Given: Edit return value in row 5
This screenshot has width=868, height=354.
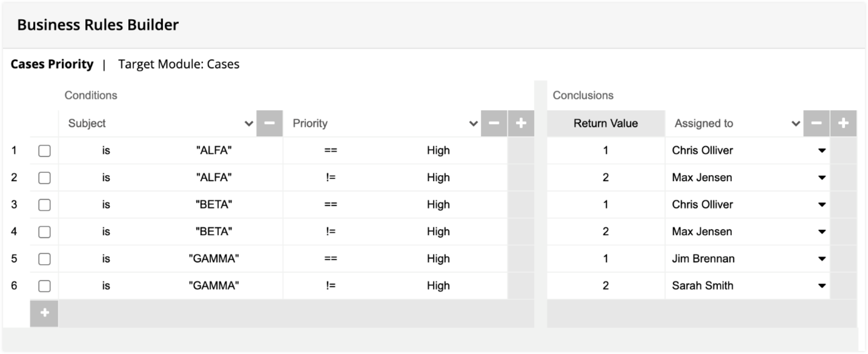Looking at the screenshot, I should point(606,259).
